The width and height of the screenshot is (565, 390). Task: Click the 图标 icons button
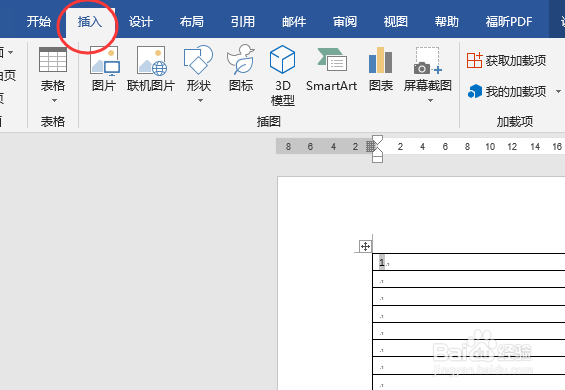tap(241, 60)
